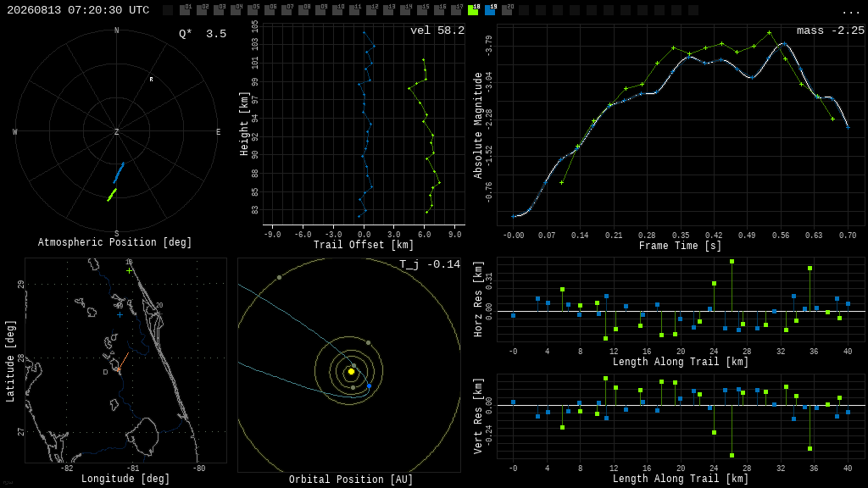
Task: Click the radiant R marker in sky plot
Action: [x=151, y=80]
